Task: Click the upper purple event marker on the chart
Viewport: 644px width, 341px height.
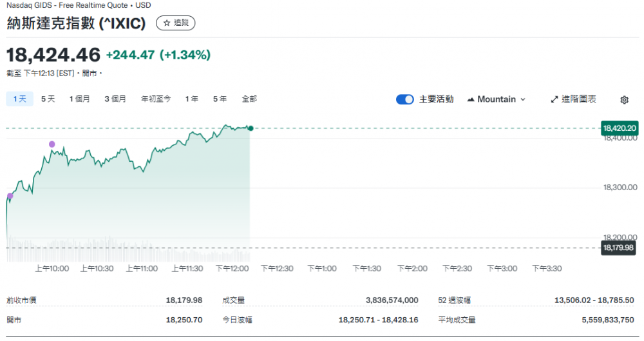Action: pos(52,144)
